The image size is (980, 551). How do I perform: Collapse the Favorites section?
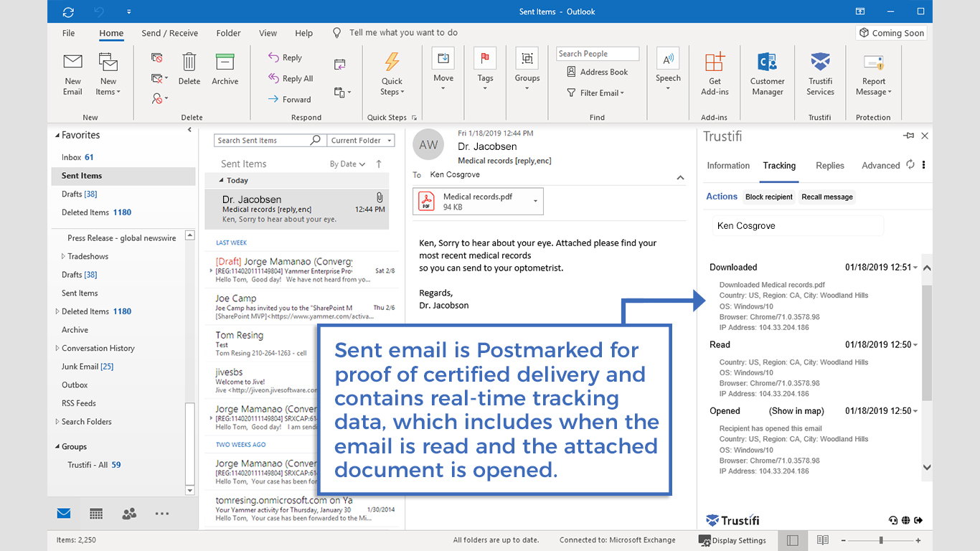pyautogui.click(x=58, y=135)
